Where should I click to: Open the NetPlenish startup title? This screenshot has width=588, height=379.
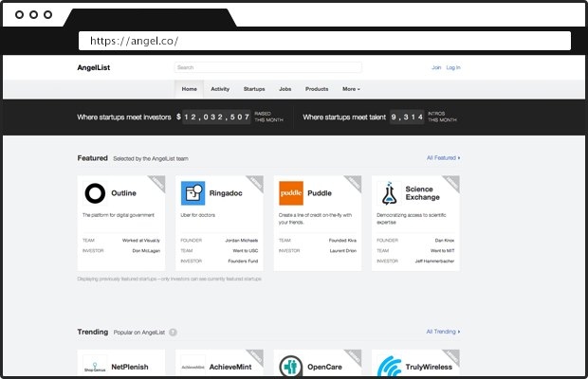tap(130, 367)
